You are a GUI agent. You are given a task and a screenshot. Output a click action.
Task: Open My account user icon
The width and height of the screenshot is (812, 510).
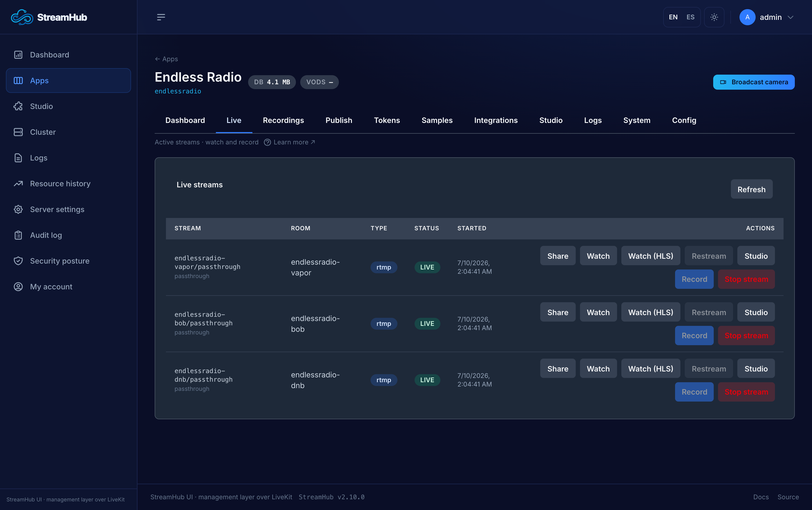coord(18,287)
